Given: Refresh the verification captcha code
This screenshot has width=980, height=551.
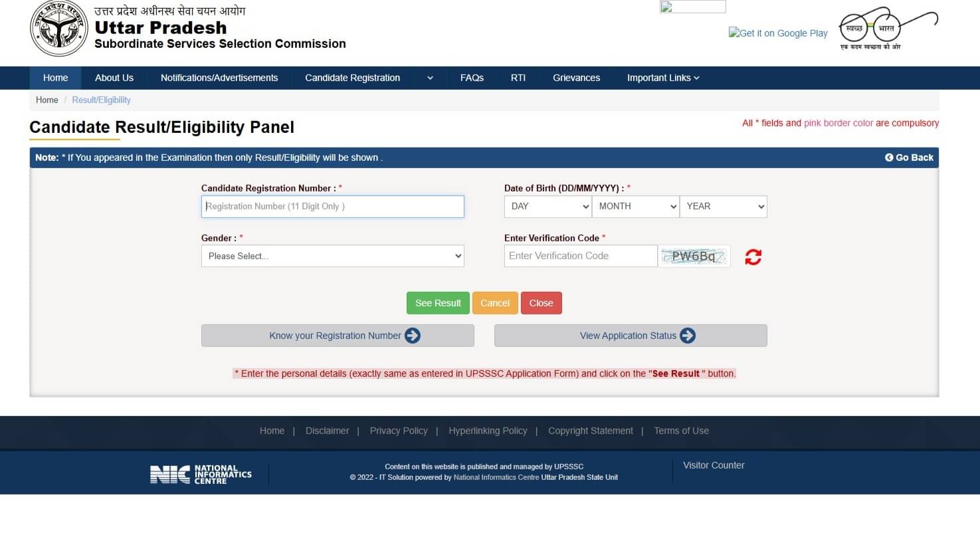Looking at the screenshot, I should point(752,257).
